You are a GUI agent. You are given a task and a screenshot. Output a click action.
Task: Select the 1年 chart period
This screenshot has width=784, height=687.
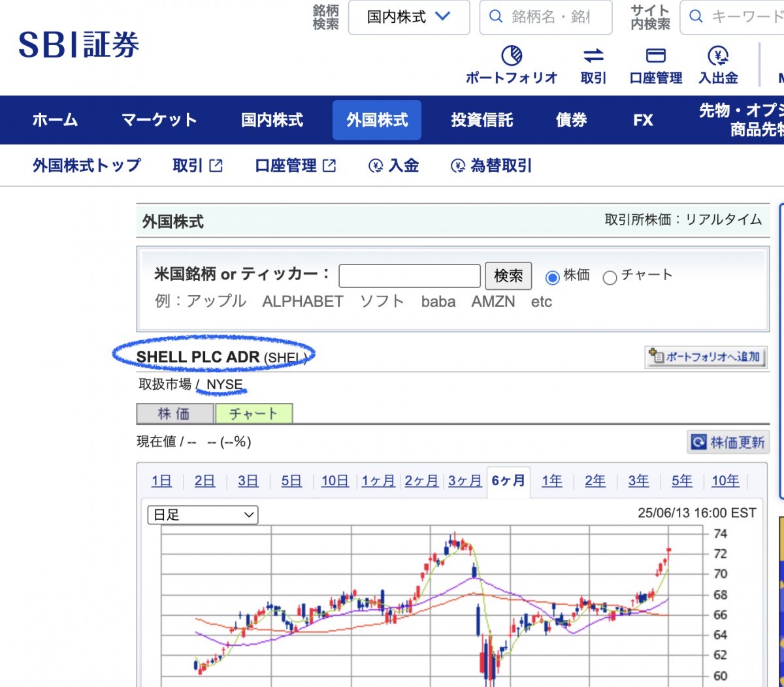tap(551, 481)
